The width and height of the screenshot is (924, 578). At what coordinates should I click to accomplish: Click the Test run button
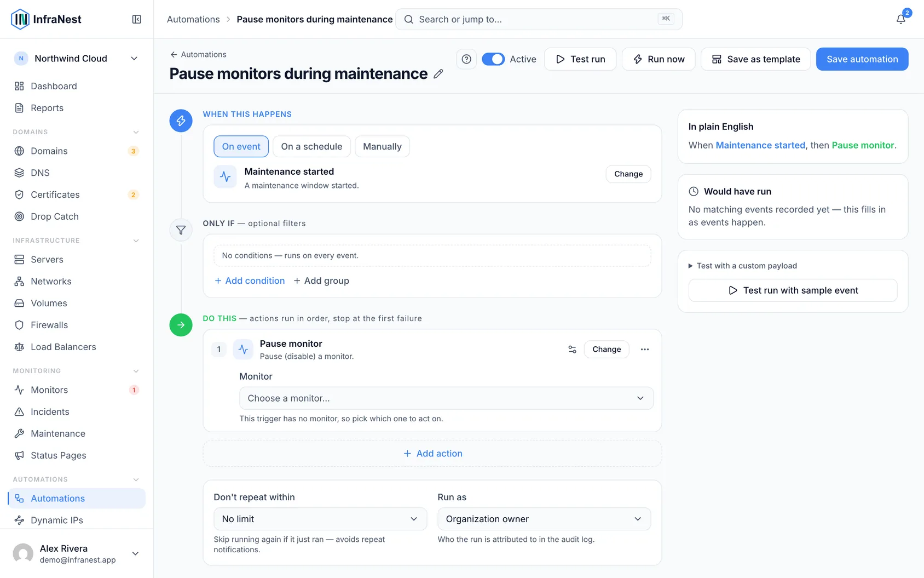580,59
